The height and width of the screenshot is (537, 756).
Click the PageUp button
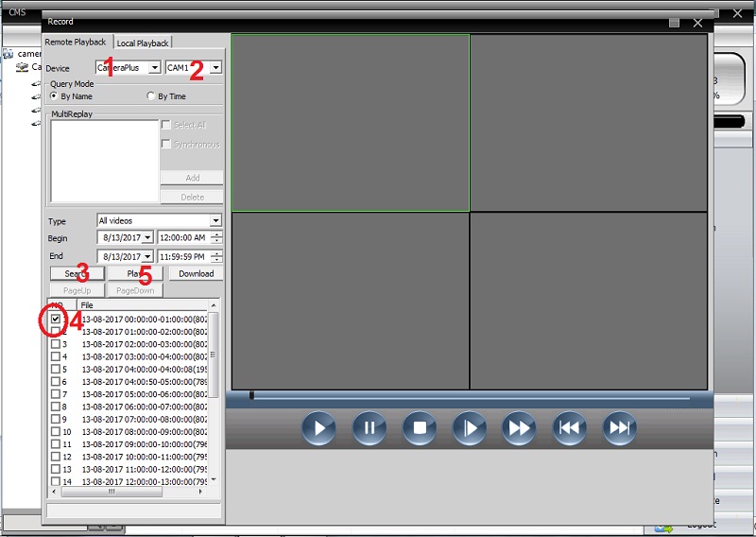coord(77,290)
